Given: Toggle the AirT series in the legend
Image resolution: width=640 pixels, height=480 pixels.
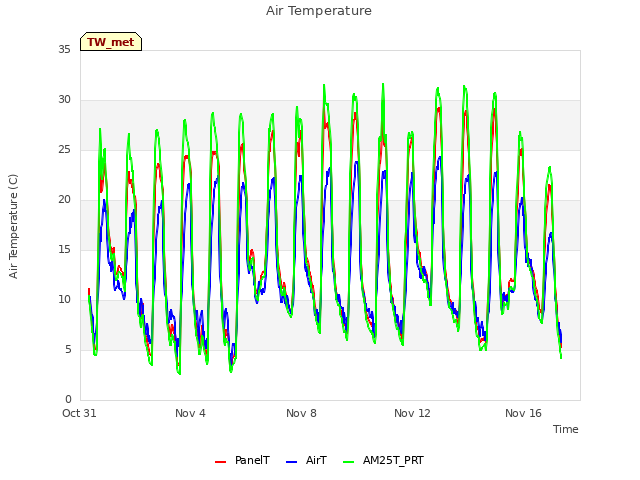Looking at the screenshot, I should coord(307,460).
